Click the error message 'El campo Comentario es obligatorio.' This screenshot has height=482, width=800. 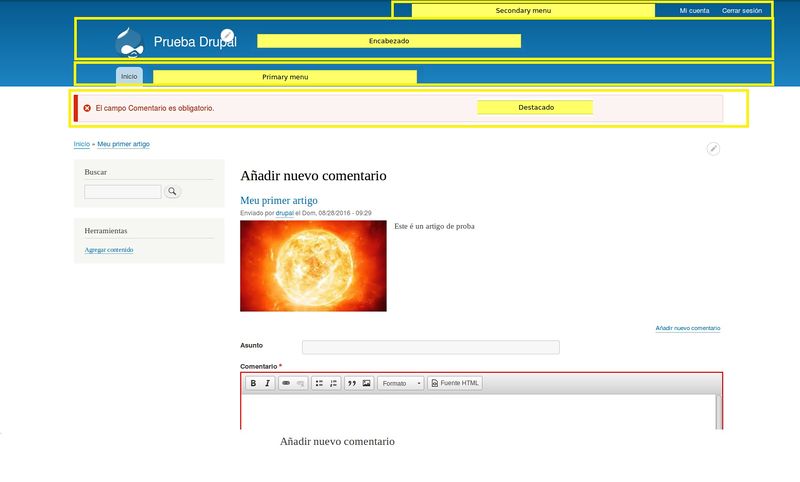pyautogui.click(x=155, y=108)
